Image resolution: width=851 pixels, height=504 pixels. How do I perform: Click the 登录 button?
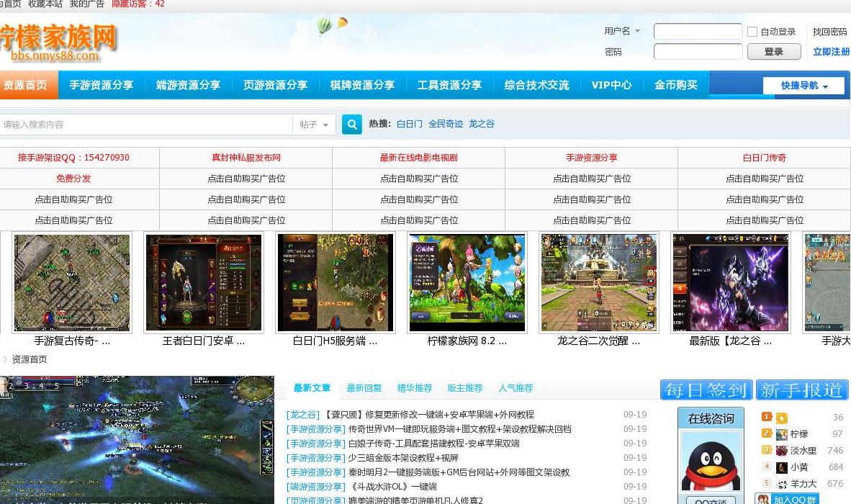tap(774, 52)
